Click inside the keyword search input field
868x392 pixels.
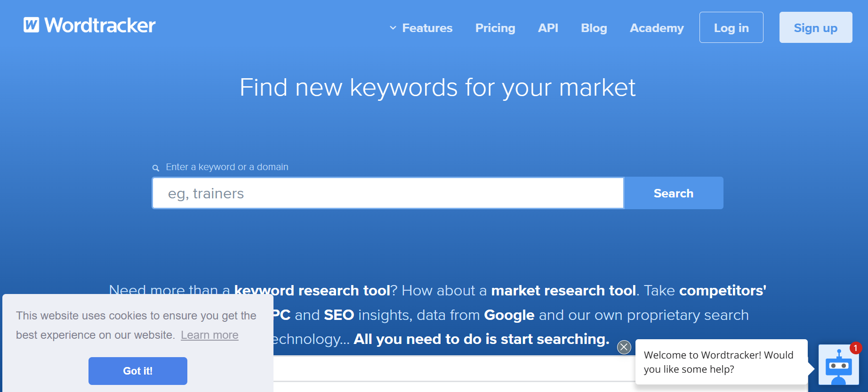(x=386, y=193)
